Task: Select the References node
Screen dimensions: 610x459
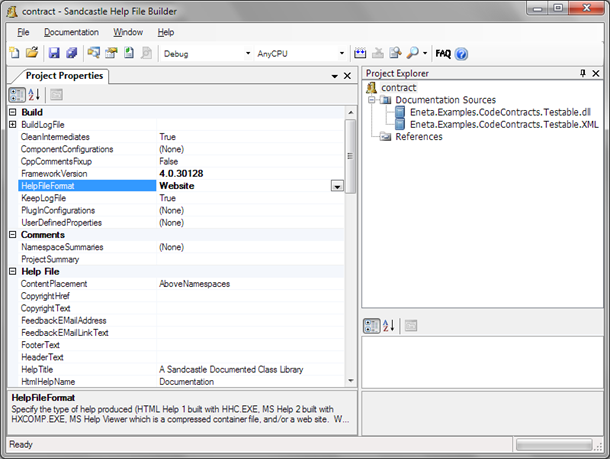Action: pos(419,137)
